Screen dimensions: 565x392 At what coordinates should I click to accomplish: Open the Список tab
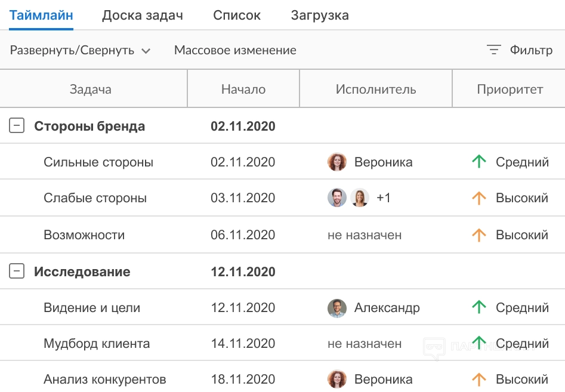[x=237, y=16]
